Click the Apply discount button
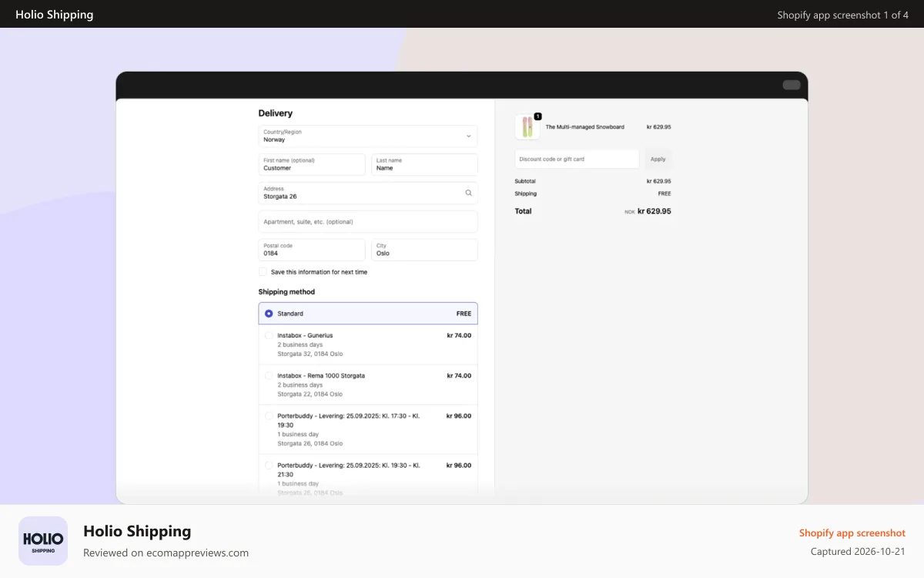This screenshot has height=578, width=924. click(658, 159)
